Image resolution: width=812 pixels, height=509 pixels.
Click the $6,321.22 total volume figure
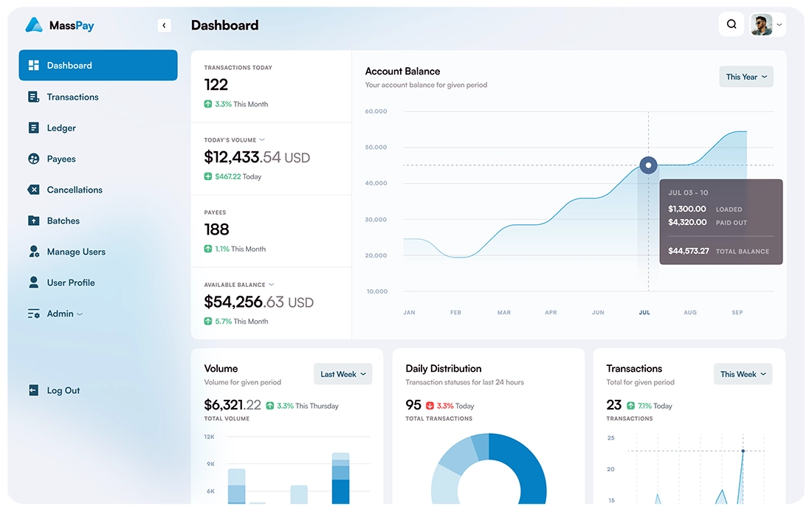coord(233,404)
